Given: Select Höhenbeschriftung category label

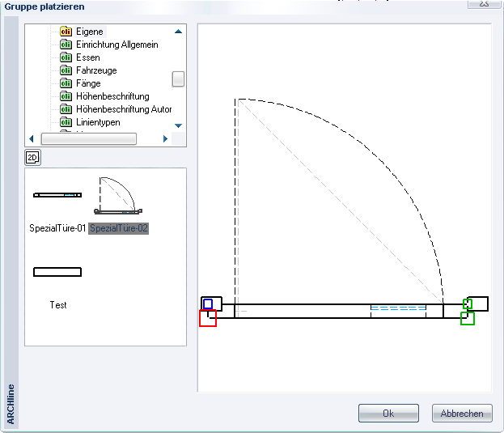Looking at the screenshot, I should point(112,96).
